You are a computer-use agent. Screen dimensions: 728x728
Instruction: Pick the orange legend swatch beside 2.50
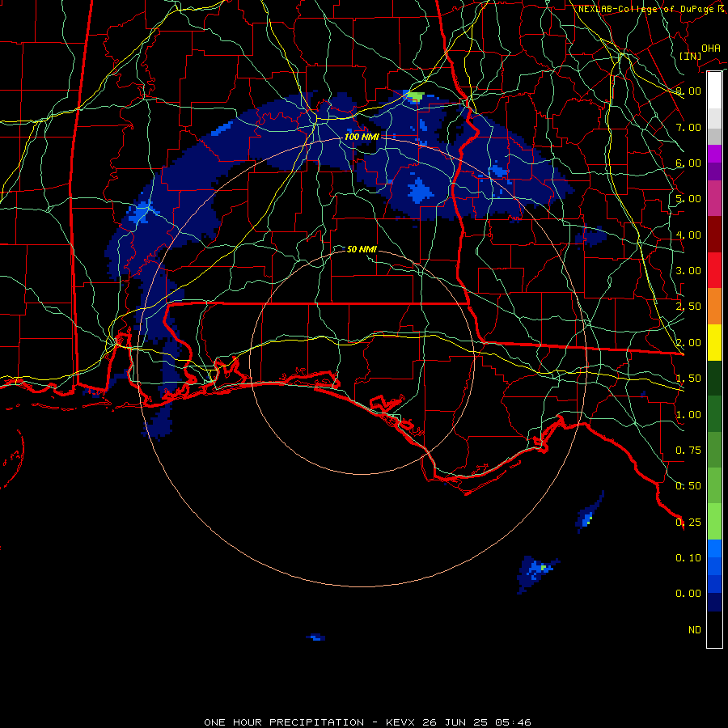714,307
